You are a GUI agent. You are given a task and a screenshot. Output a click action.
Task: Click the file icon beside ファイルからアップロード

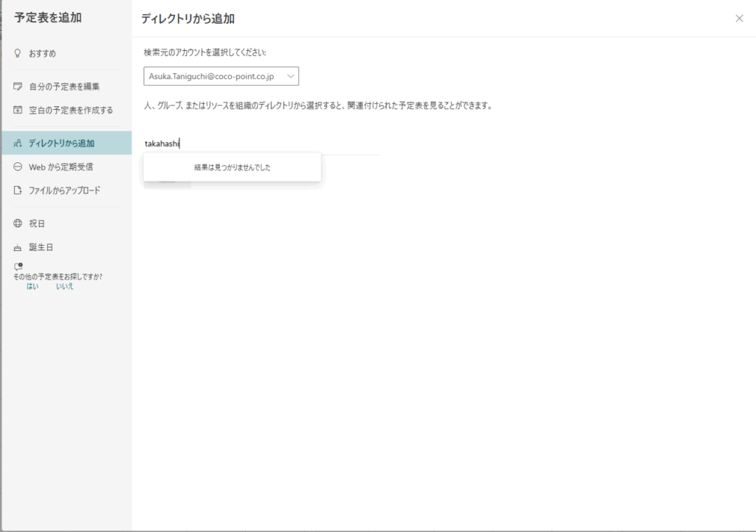pos(18,190)
